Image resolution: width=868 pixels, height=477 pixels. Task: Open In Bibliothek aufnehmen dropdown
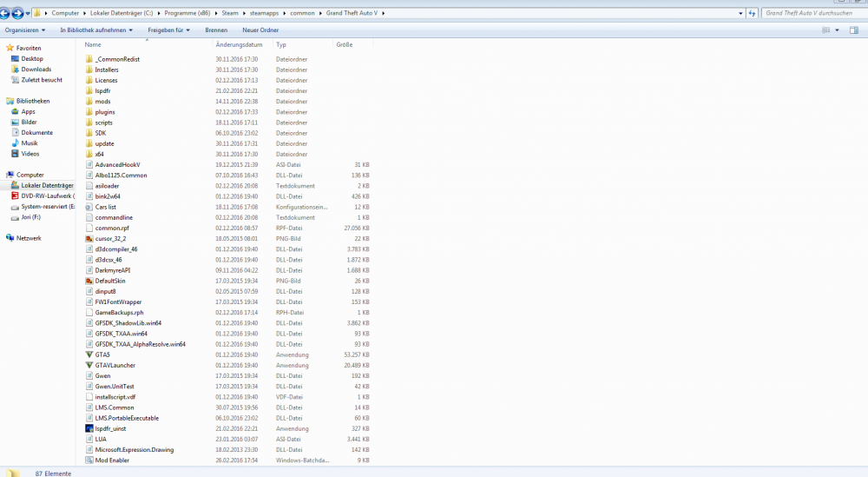pos(96,30)
